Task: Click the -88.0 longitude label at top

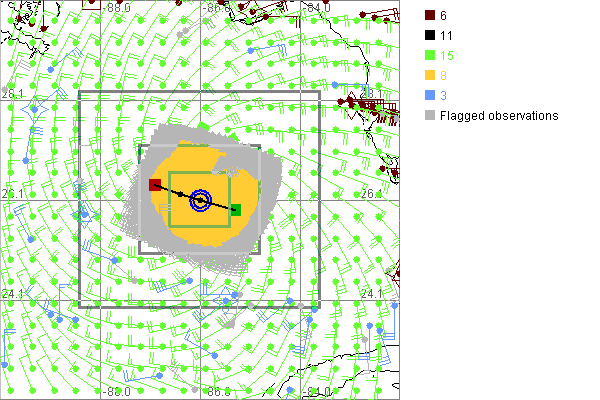Action: tap(118, 7)
